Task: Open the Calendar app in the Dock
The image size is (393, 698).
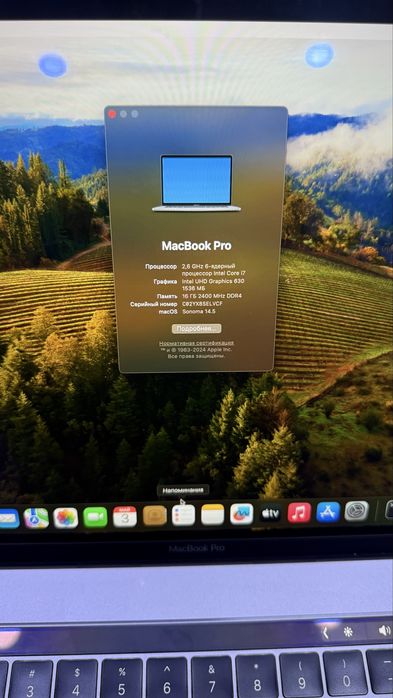Action: 125,516
